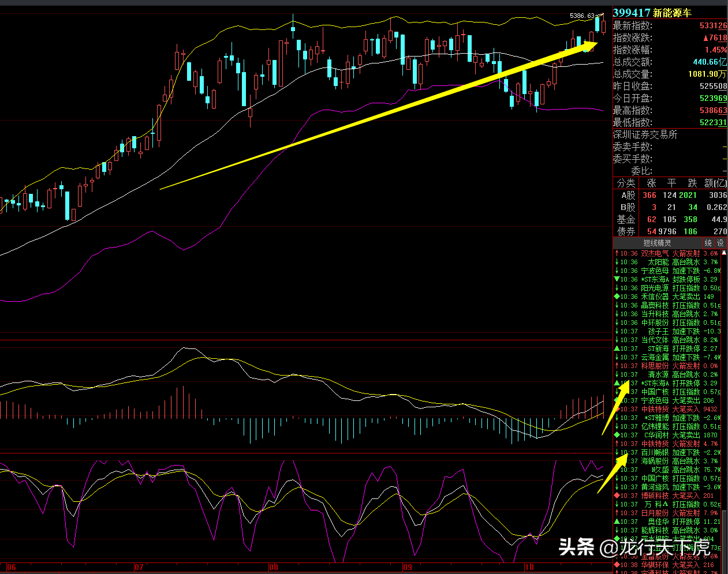Select the 当代文体 高台跳水 alert row
728x574 pixels.
point(667,340)
